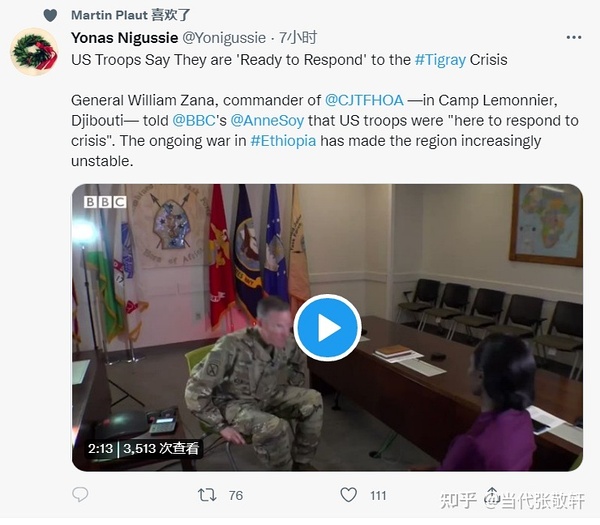Retweet this post using the retweet icon
The image size is (600, 525).
coord(207,495)
